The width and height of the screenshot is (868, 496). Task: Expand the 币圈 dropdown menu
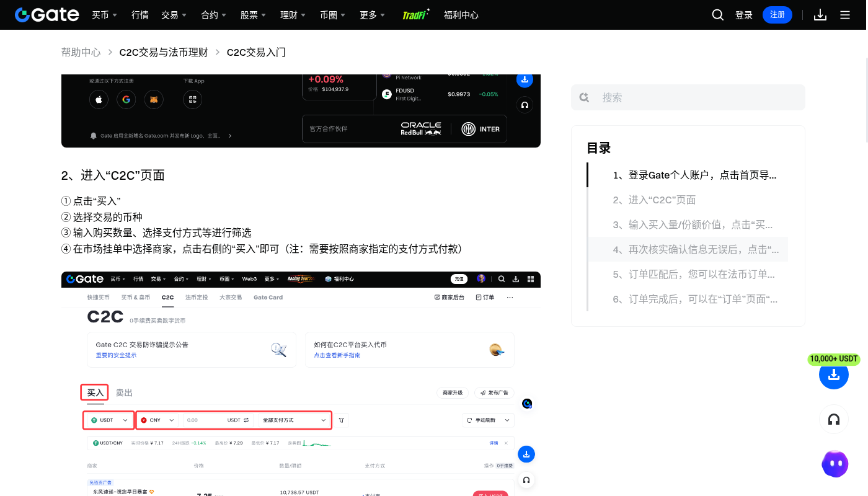click(332, 15)
